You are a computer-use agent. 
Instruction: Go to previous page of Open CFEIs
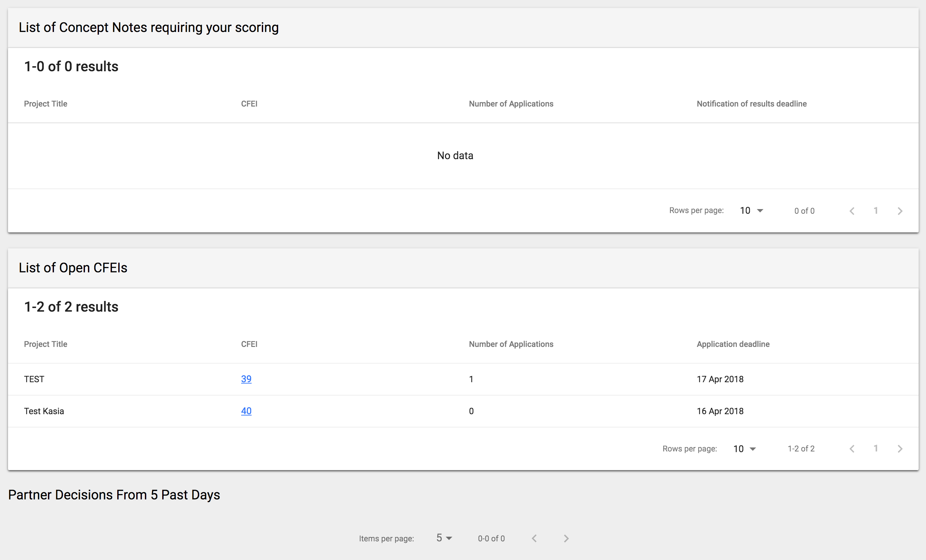pyautogui.click(x=852, y=449)
